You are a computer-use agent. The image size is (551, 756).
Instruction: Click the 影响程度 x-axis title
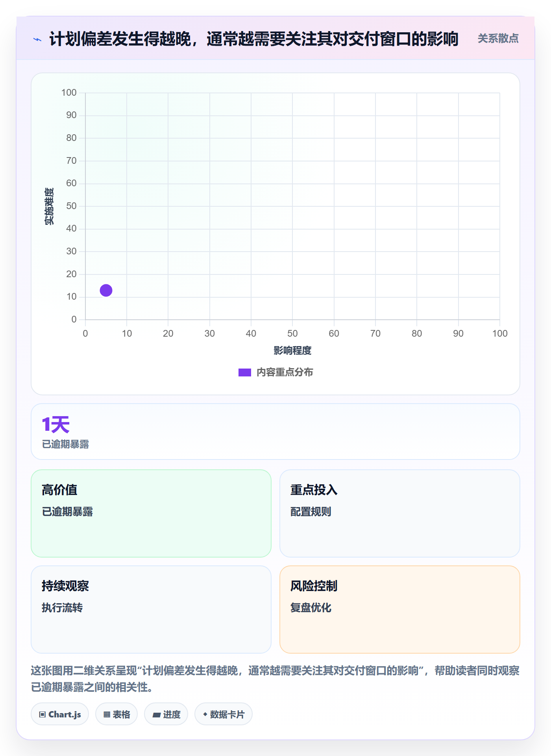(292, 350)
